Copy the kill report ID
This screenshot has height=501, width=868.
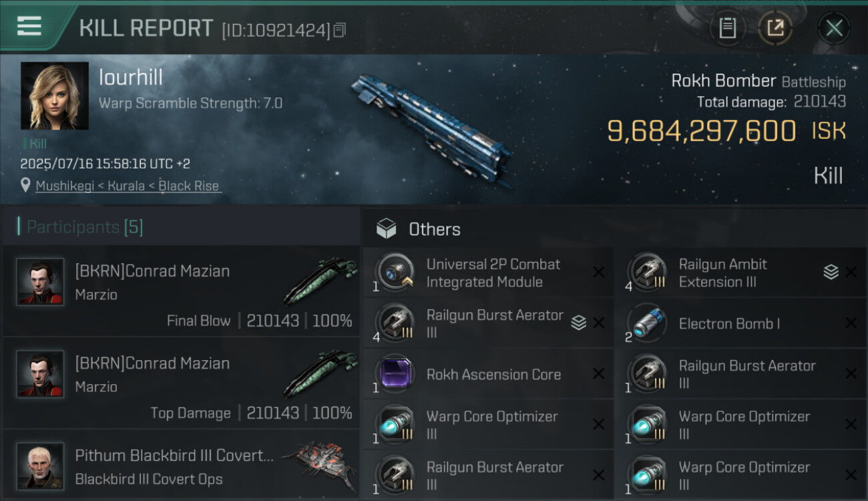point(340,30)
